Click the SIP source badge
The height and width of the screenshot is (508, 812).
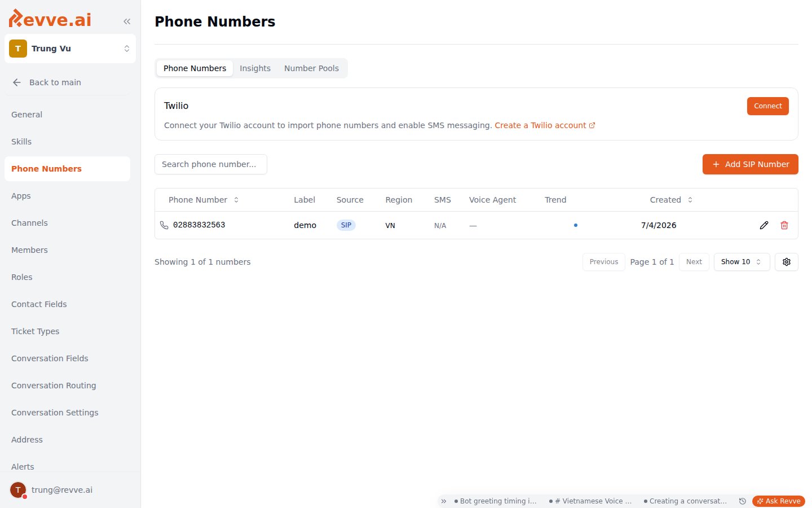(x=346, y=225)
